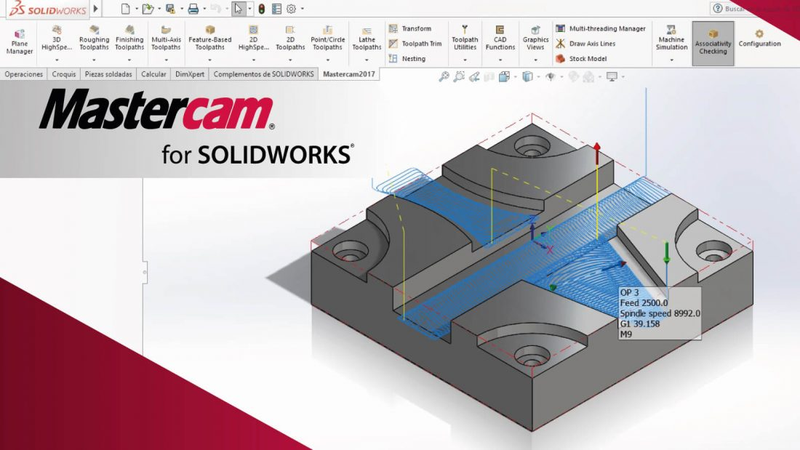Click the CAD Functions icon
This screenshot has height=450, width=800.
tap(500, 30)
